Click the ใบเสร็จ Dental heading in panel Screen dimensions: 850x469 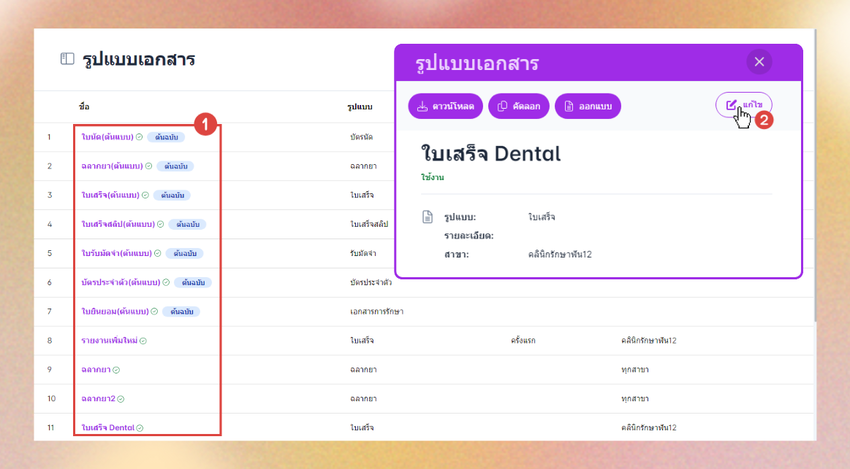[491, 154]
